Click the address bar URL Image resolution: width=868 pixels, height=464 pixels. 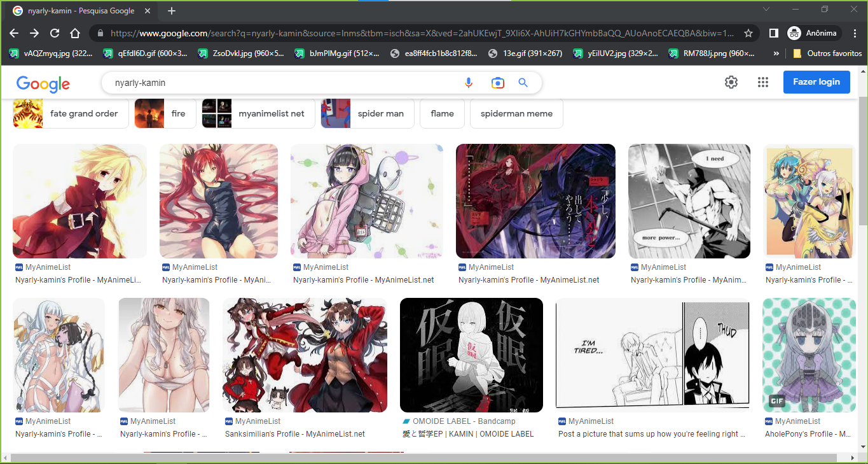point(422,33)
